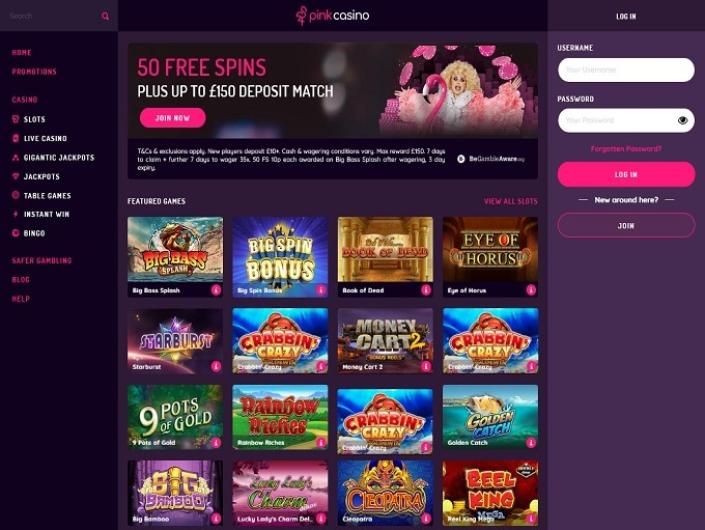Image resolution: width=705 pixels, height=530 pixels.
Task: Open the View All Slots link
Action: click(x=511, y=201)
